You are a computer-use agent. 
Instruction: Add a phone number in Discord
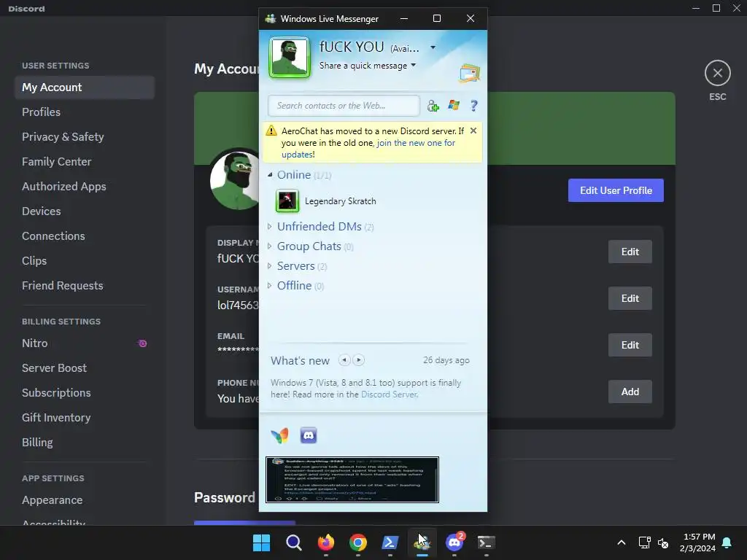coord(630,392)
